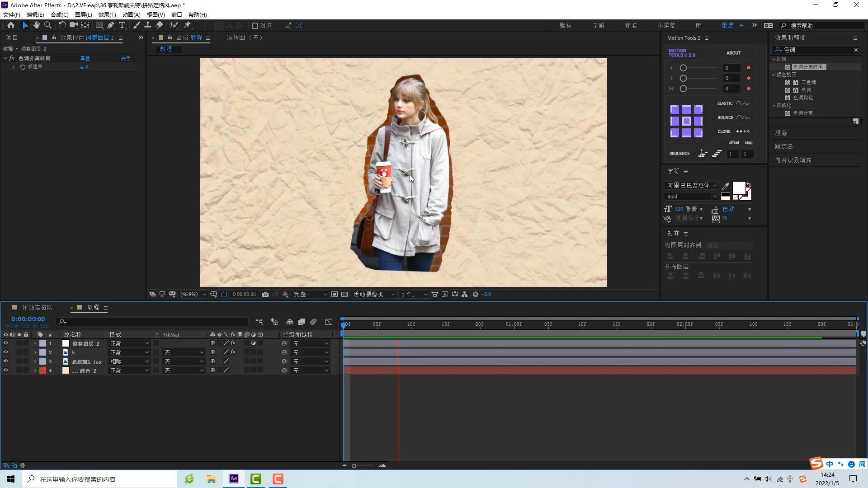
Task: Select the Type text tool
Action: pyautogui.click(x=122, y=25)
